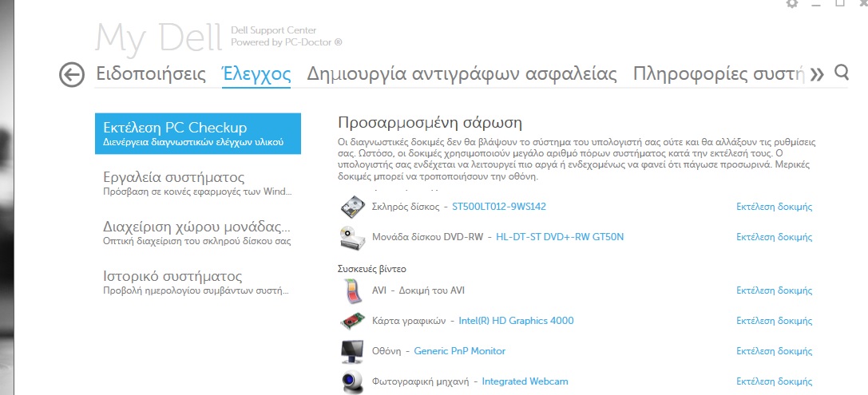Image resolution: width=868 pixels, height=395 pixels.
Task: Click the Integrated Webcam link
Action: pyautogui.click(x=525, y=381)
